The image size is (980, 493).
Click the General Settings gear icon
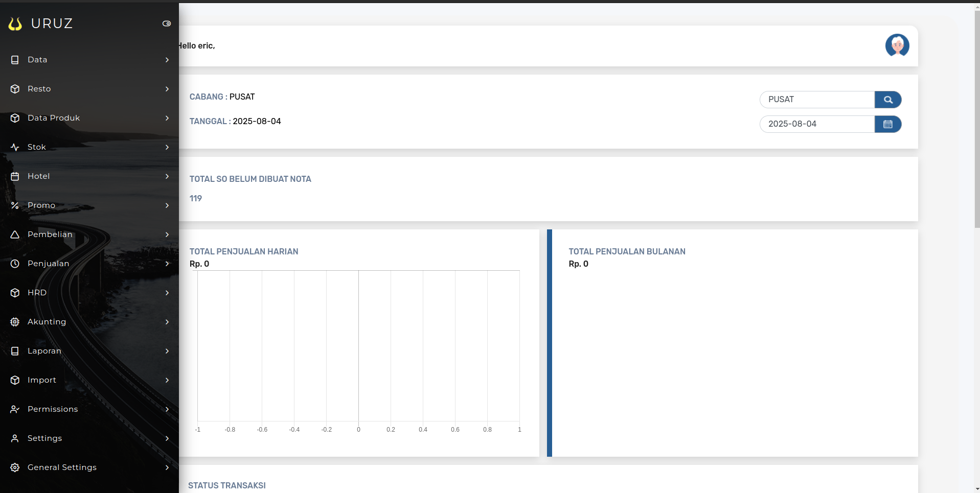coord(15,467)
